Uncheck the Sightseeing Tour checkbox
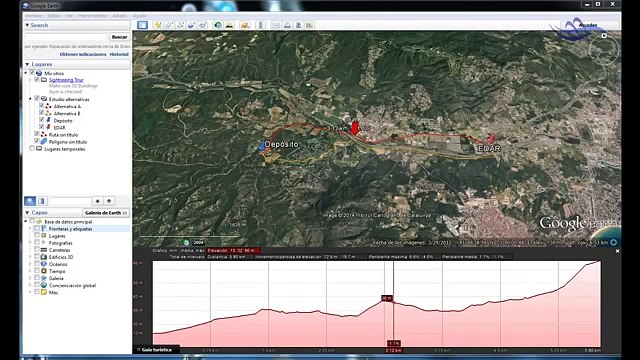 tap(37, 80)
